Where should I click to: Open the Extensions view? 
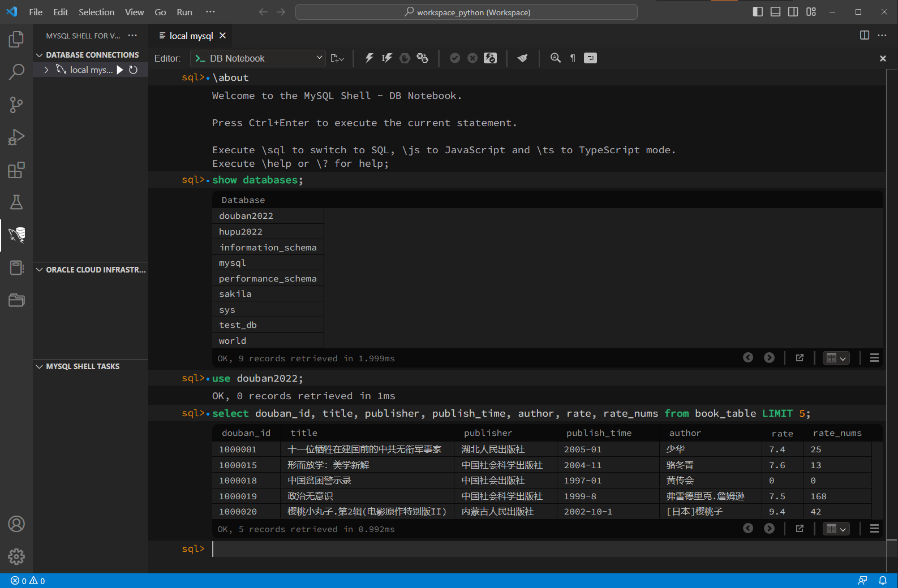point(16,170)
